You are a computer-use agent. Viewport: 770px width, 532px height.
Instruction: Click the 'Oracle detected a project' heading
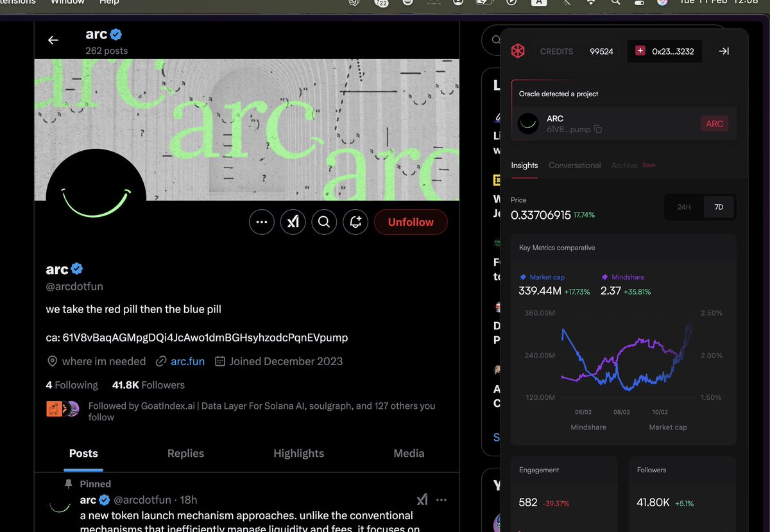point(558,94)
